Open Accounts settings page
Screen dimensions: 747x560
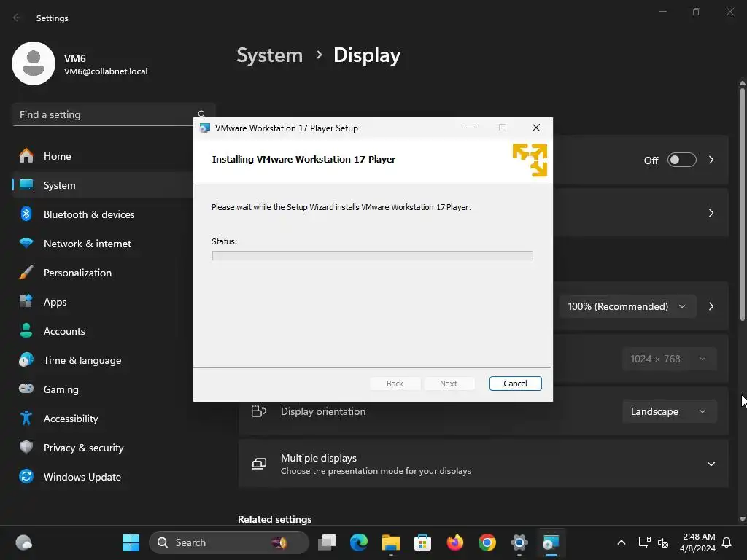click(102, 331)
